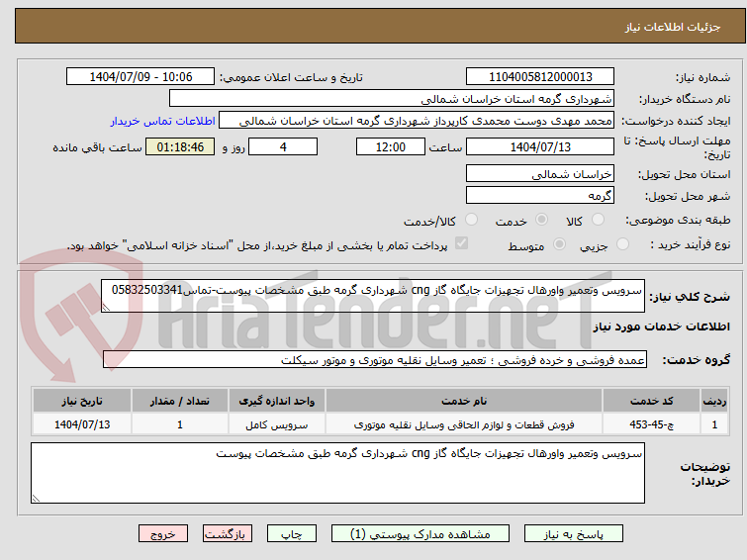Screen dimensions: 747x560
Task: Select the 'خدمت' radio button
Action: (541, 220)
